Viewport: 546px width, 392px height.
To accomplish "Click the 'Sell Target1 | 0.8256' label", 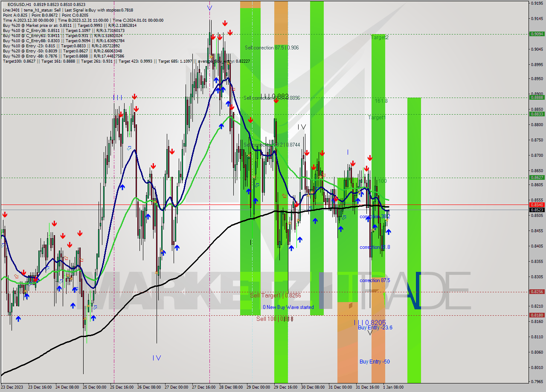I will (276, 295).
